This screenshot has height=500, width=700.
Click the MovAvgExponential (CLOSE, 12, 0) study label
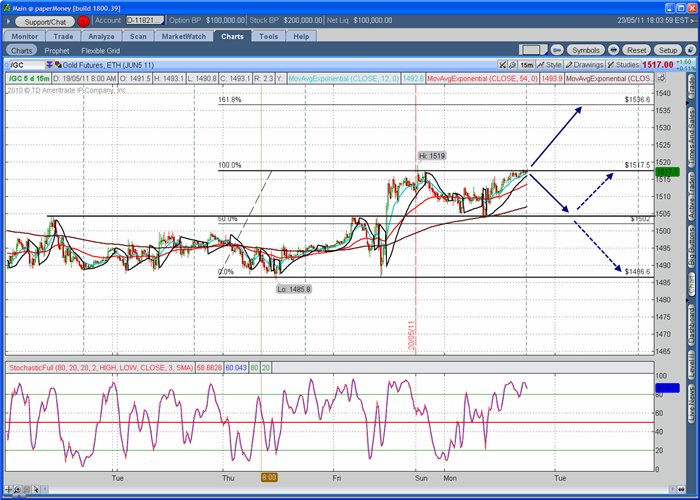(x=343, y=79)
